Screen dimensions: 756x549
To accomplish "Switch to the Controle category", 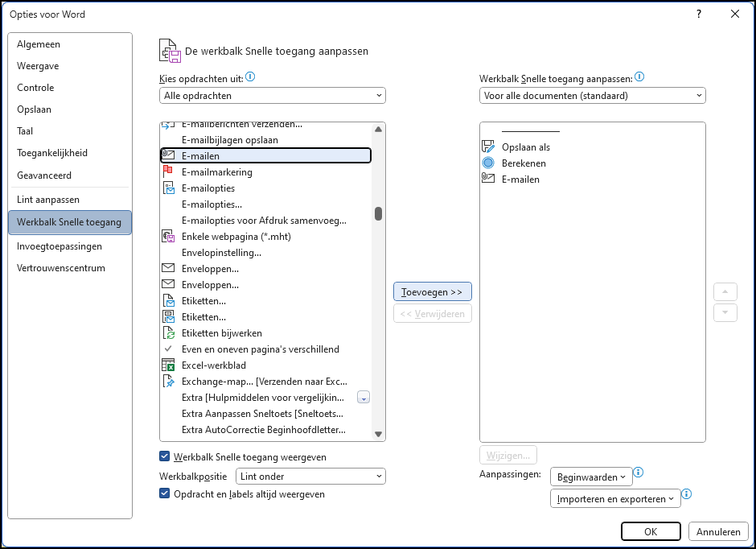I will click(70, 87).
